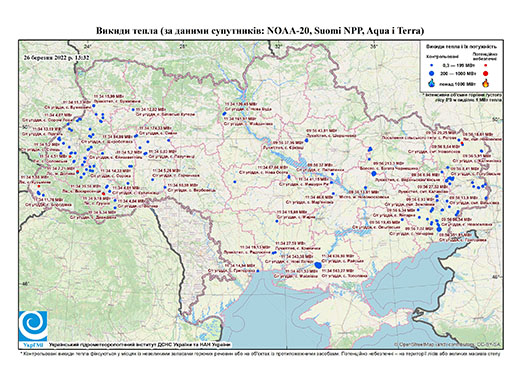Click the large red circle in legend
The image size is (520, 368).
click(485, 73)
